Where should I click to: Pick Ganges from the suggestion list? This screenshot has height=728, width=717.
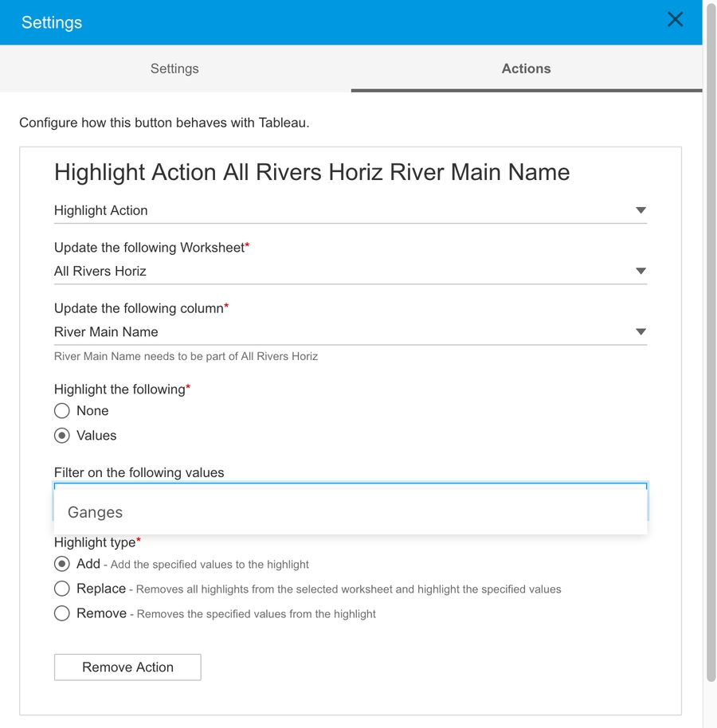point(96,513)
